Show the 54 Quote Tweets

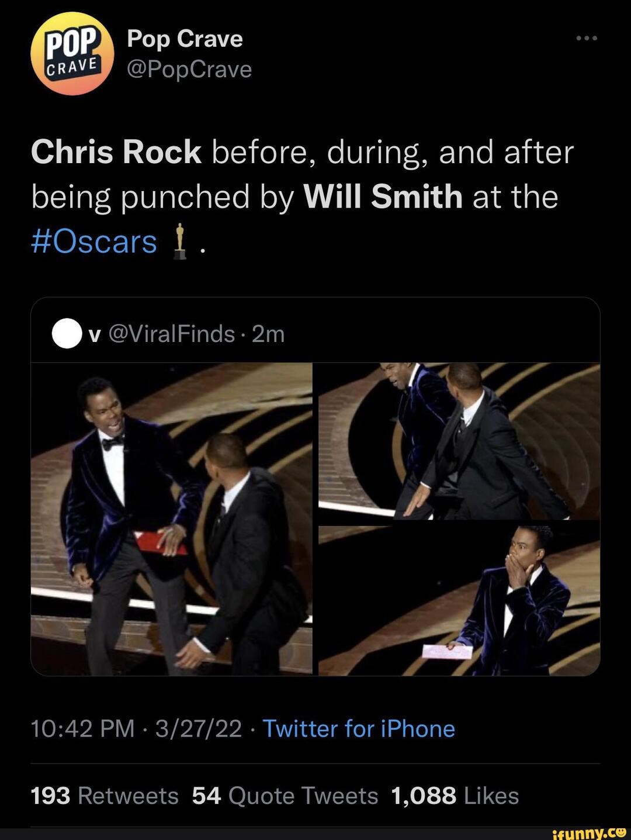[285, 796]
